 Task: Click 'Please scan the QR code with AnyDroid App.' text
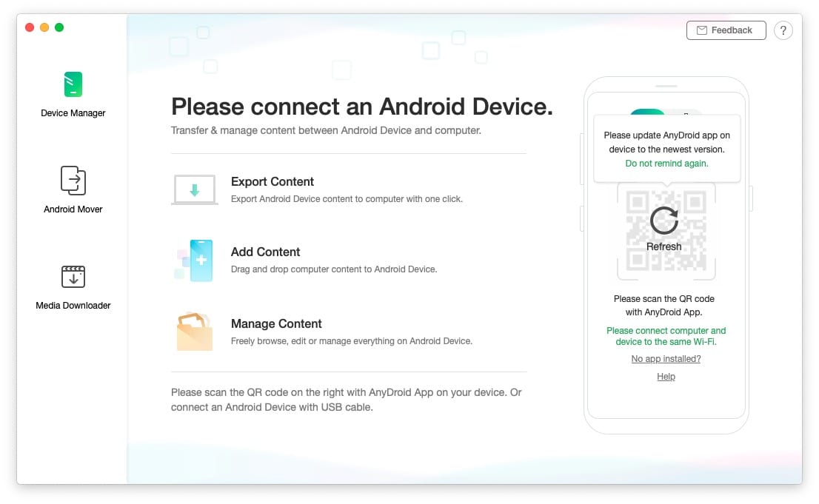coord(664,306)
